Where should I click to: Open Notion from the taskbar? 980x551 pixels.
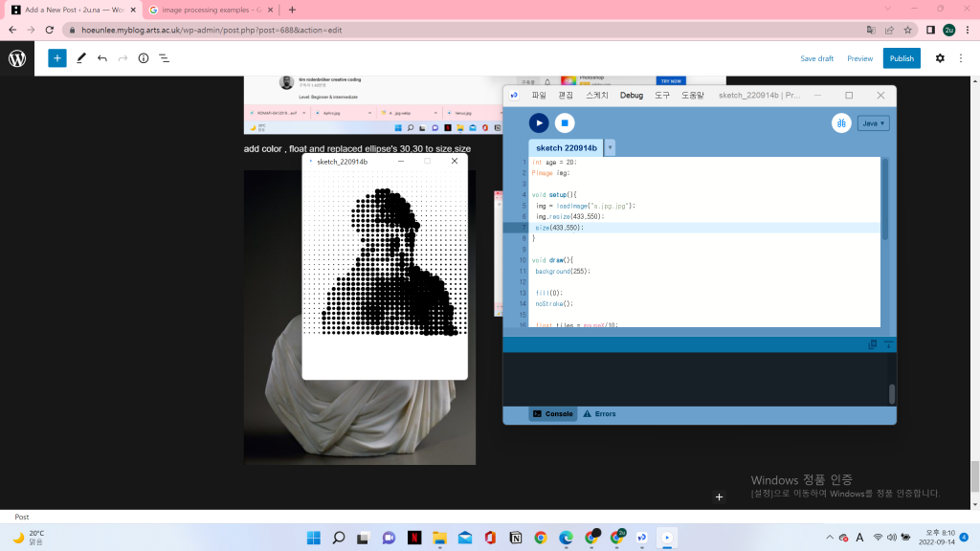(516, 538)
